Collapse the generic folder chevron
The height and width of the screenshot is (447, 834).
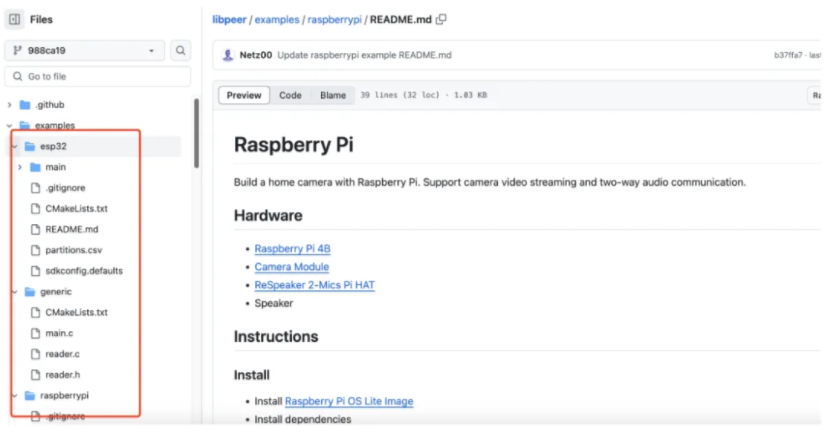coord(15,292)
